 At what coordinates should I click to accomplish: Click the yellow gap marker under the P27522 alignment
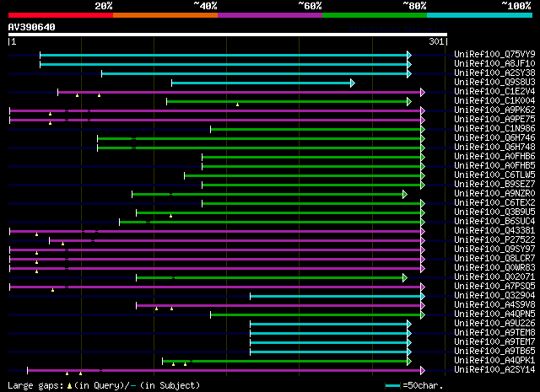62,244
